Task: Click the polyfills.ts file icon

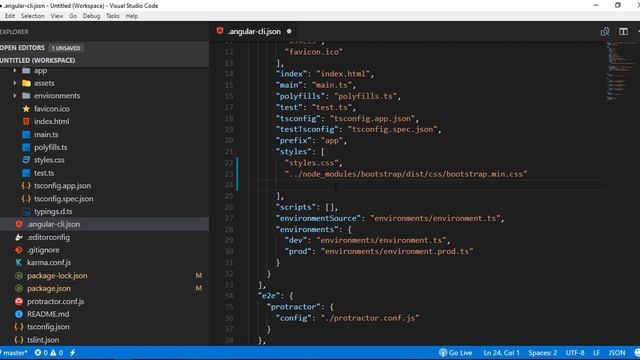Action: pyautogui.click(x=26, y=147)
